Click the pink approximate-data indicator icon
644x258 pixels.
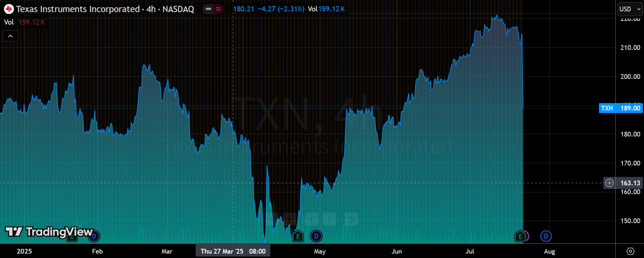click(218, 9)
